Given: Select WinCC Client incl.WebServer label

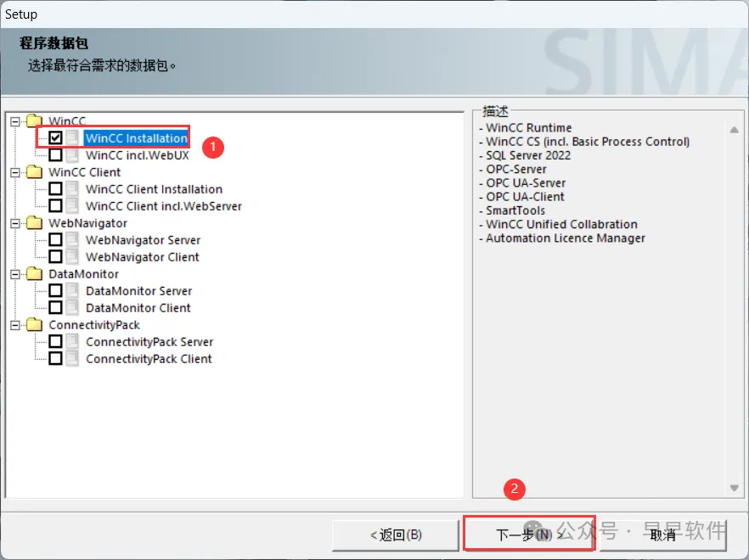Looking at the screenshot, I should 163,206.
